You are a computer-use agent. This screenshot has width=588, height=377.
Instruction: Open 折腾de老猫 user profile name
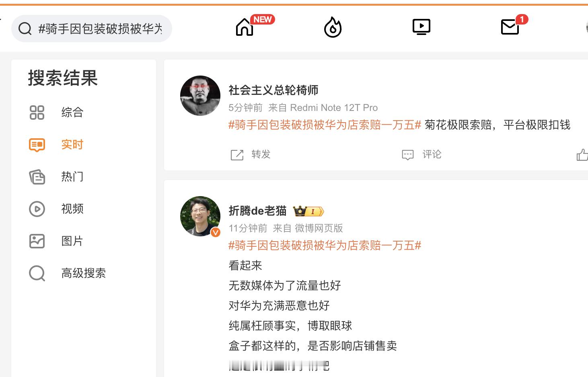coord(257,211)
